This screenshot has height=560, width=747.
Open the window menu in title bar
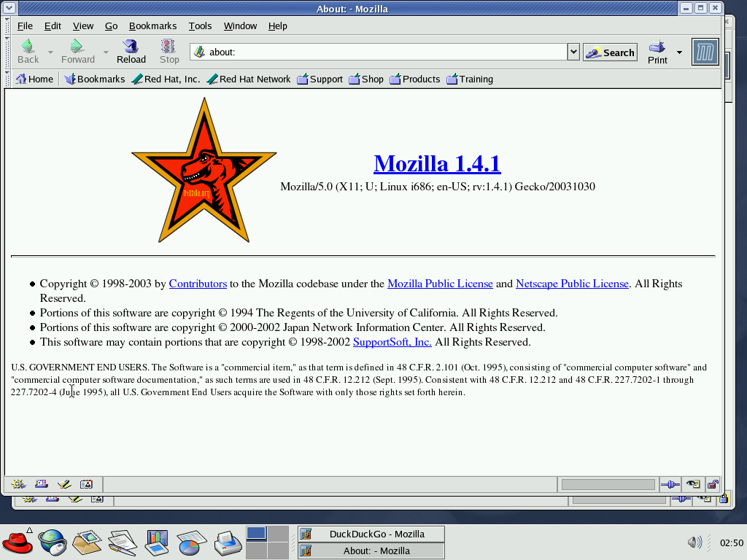pos(9,8)
